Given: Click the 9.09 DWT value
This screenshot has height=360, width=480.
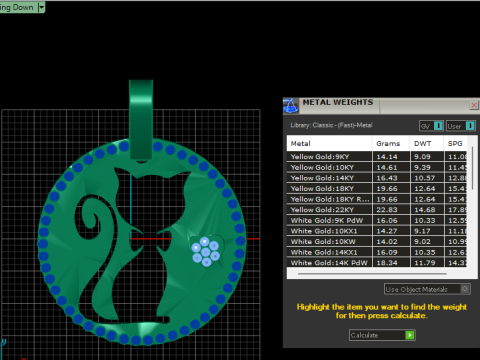Looking at the screenshot, I should point(422,157).
